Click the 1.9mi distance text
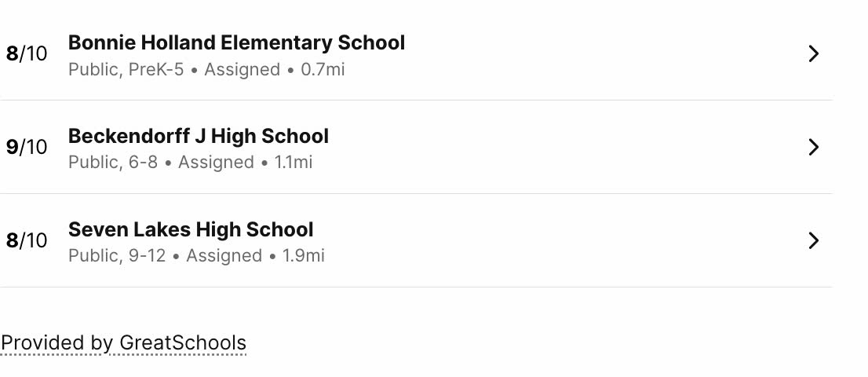Viewport: 868px width, 377px height. (304, 256)
